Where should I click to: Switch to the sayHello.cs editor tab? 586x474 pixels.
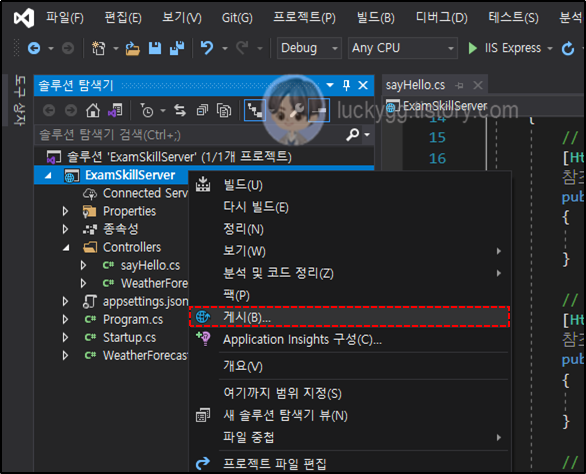[415, 85]
